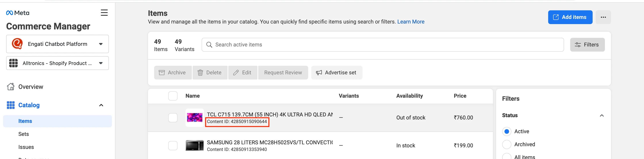The image size is (644, 159).
Task: Click the Filters sliders icon
Action: 578,45
